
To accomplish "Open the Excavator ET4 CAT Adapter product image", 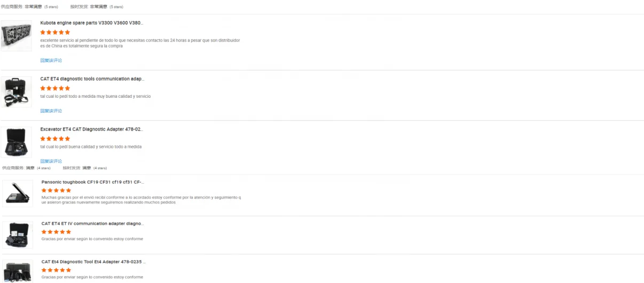I will click(x=16, y=142).
